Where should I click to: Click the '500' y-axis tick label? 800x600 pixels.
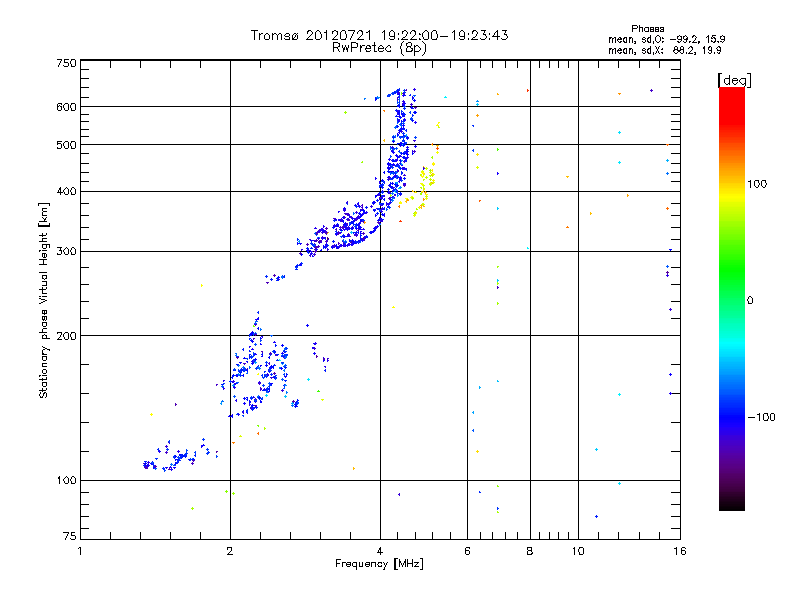66,145
